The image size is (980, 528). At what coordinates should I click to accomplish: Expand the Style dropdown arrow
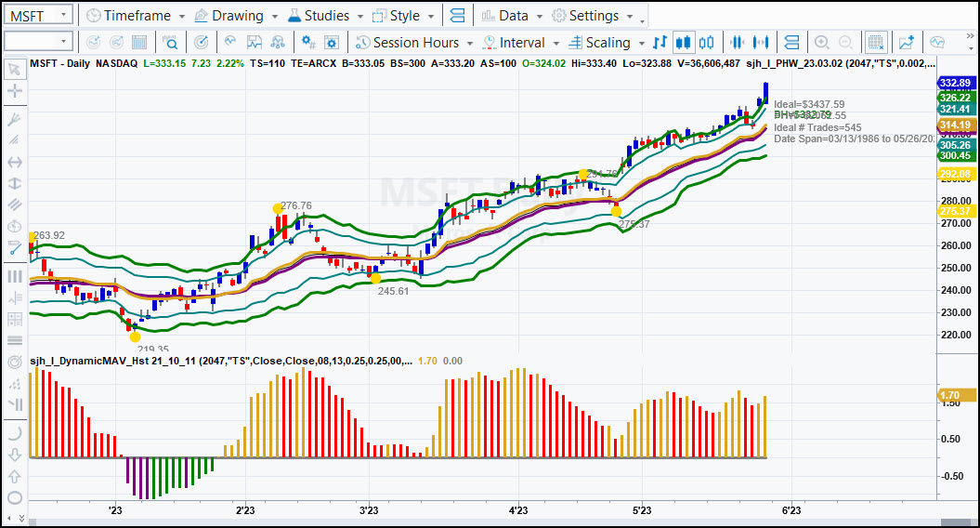pyautogui.click(x=431, y=16)
